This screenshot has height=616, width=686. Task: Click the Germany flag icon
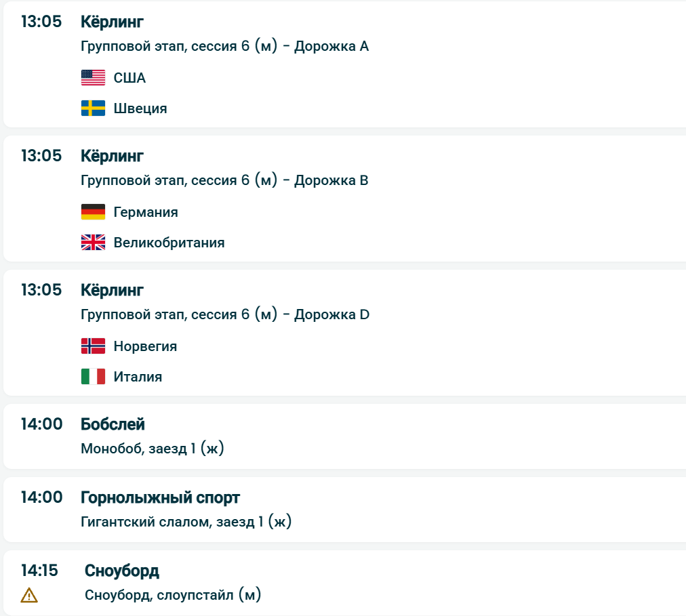(93, 212)
